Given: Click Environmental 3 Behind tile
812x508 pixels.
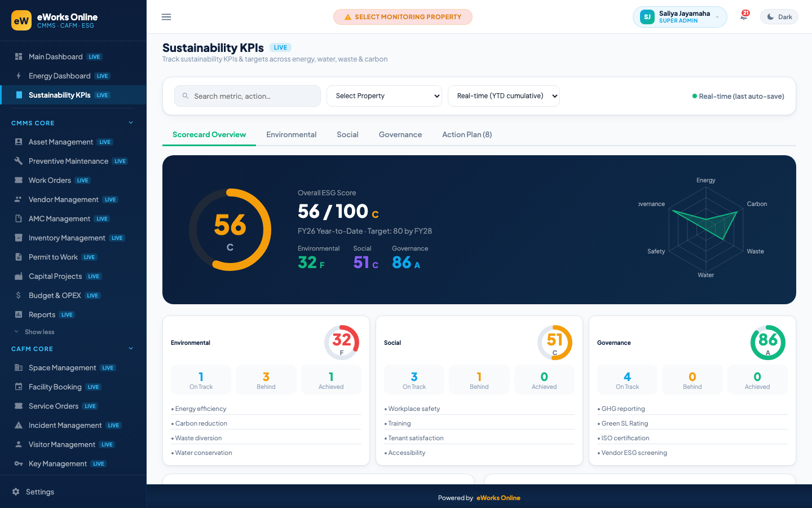Looking at the screenshot, I should tap(266, 380).
